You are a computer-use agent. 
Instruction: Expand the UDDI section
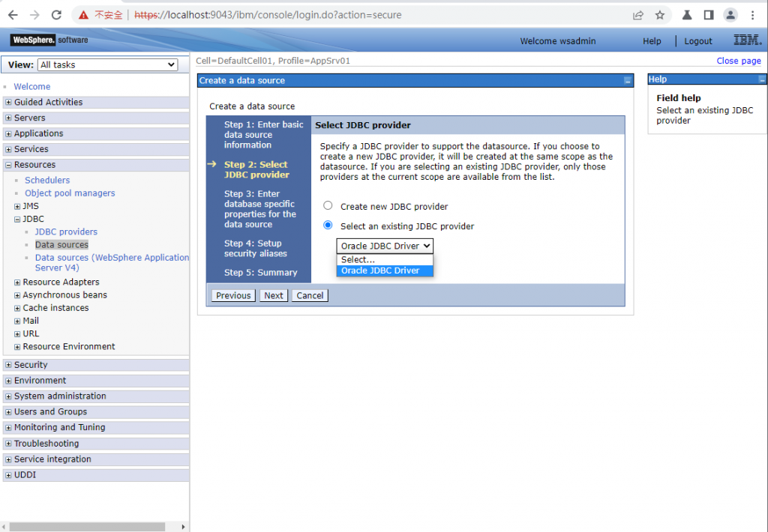8,475
